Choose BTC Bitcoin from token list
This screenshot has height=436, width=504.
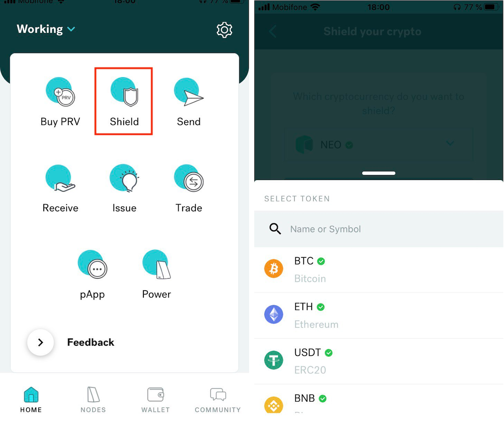(379, 270)
